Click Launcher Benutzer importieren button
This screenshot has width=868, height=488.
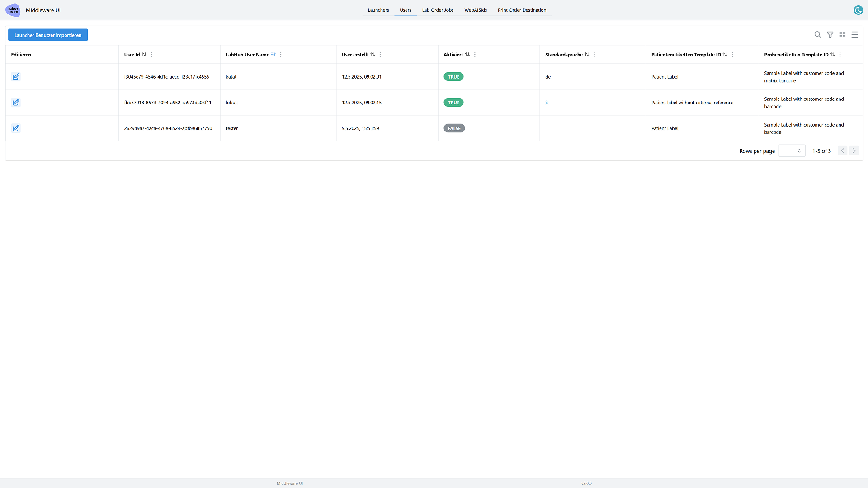click(48, 35)
